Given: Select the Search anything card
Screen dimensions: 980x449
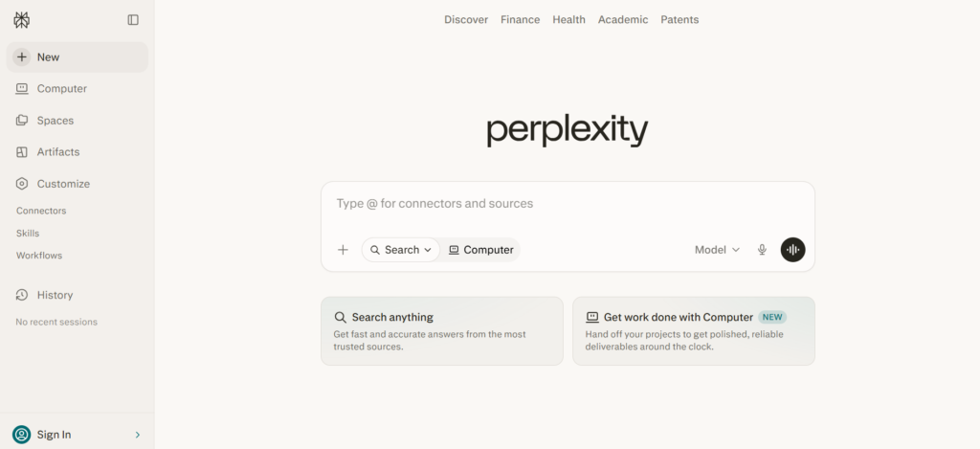Looking at the screenshot, I should click(x=442, y=331).
